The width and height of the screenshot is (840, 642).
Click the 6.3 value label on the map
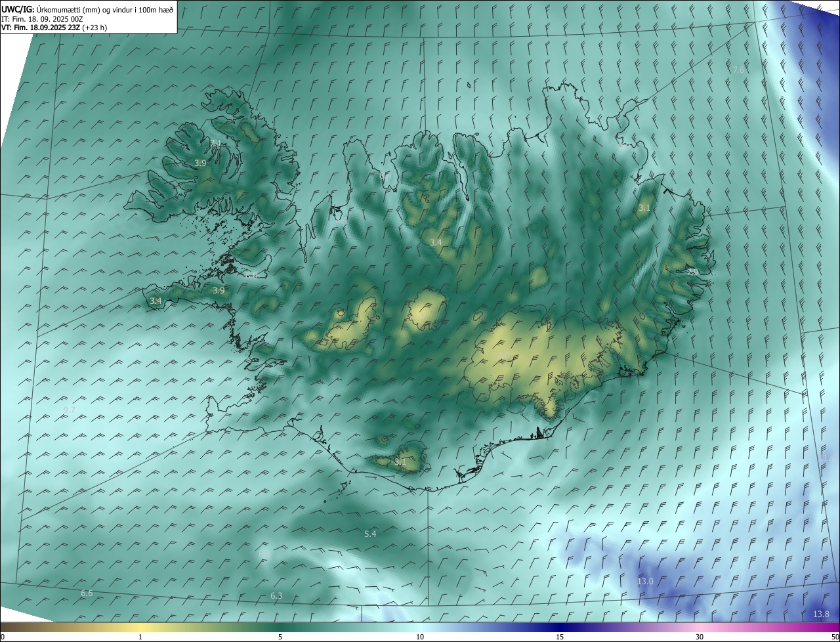tap(276, 596)
